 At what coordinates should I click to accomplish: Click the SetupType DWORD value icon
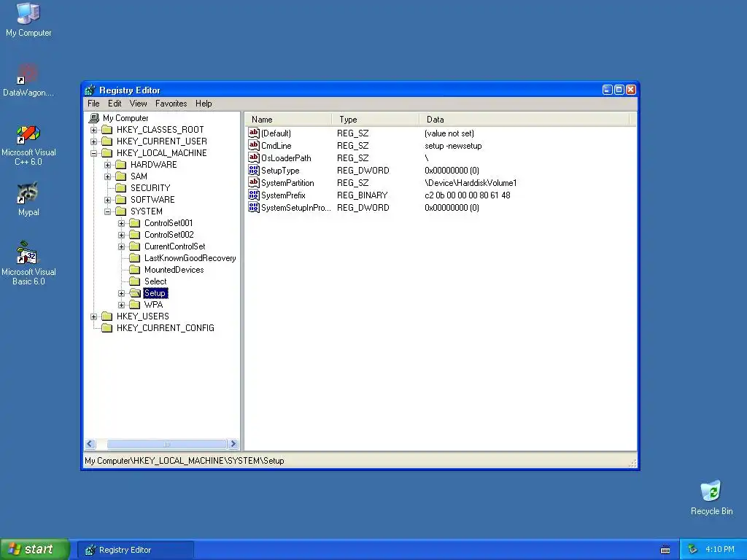point(254,170)
